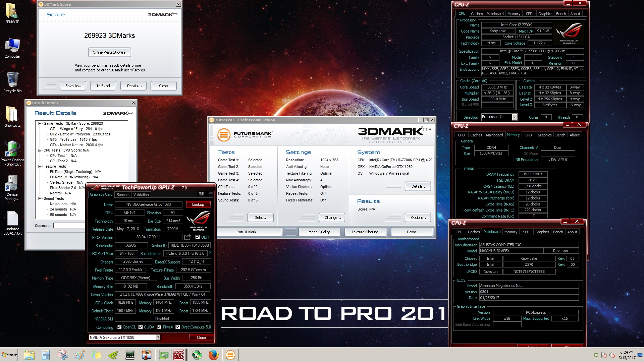Viewport: 644px width, 362px height.
Task: Click Change... under Settings
Action: [x=333, y=218]
